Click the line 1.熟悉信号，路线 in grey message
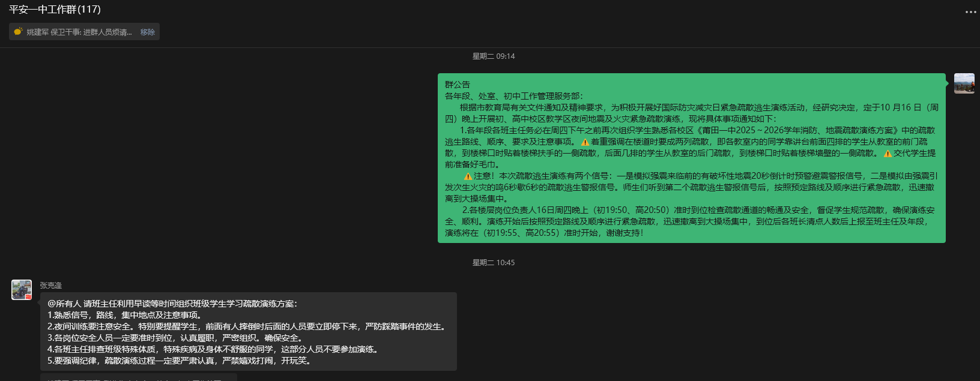980x381 pixels. point(125,315)
